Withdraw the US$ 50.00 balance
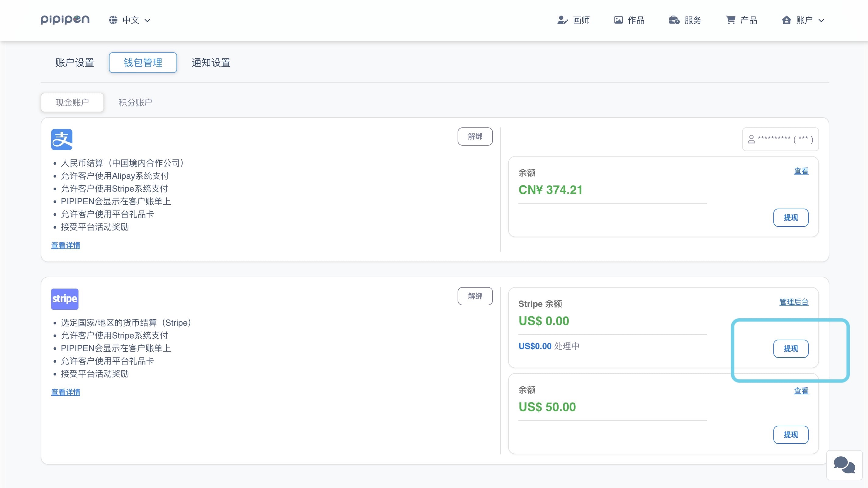This screenshot has width=868, height=488. click(x=790, y=434)
